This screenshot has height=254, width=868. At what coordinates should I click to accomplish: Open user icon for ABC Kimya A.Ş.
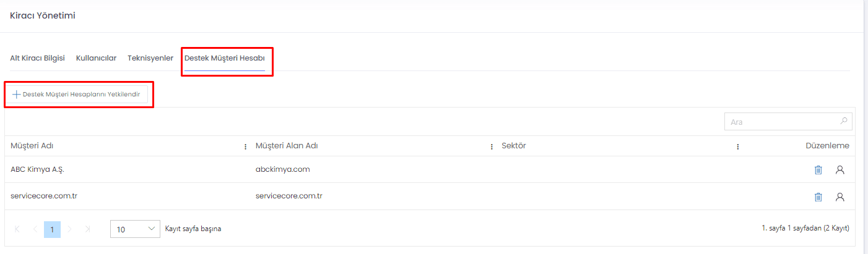point(840,170)
